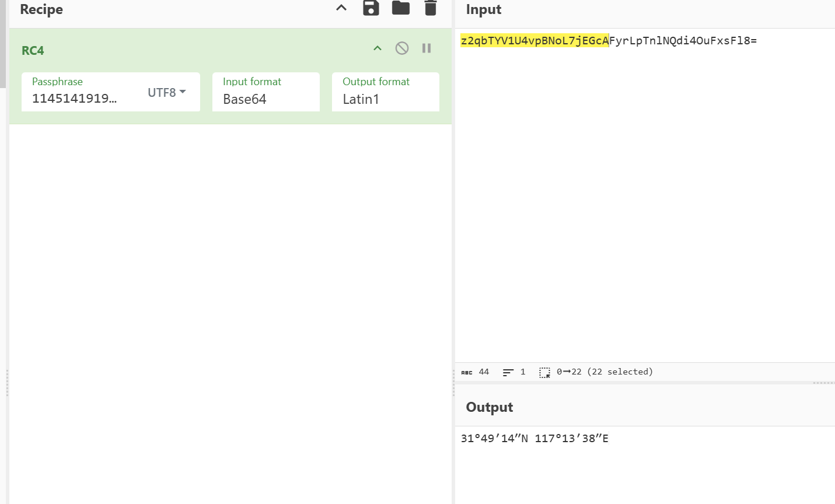This screenshot has height=504, width=835.
Task: Open the UTF8 passphrase encoding dropdown
Action: 167,92
